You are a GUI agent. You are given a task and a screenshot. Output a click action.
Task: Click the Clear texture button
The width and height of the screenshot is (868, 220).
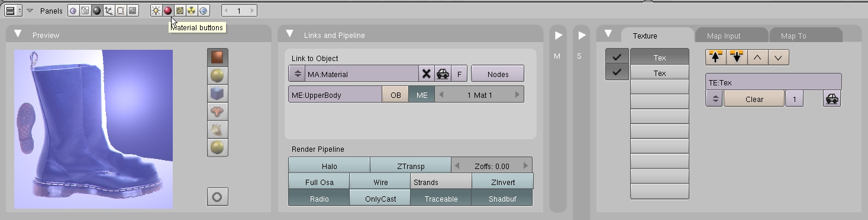click(x=754, y=99)
